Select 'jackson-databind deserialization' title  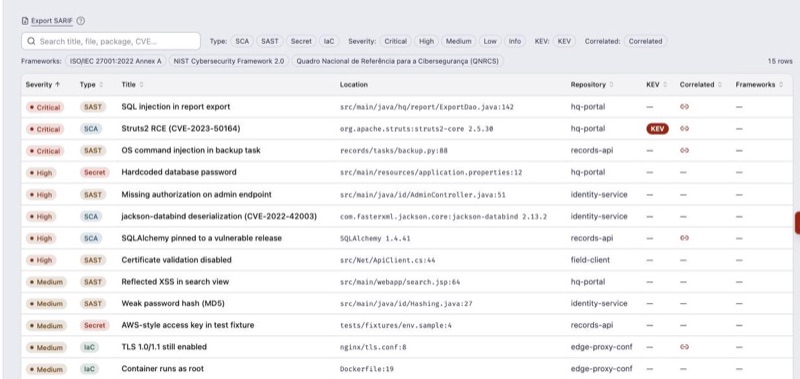click(x=219, y=216)
